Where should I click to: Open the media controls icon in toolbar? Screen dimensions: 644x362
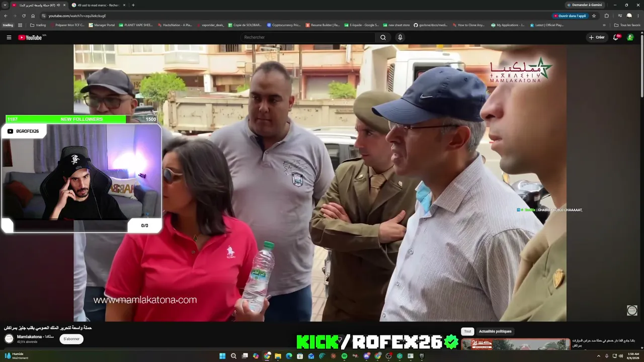[620, 16]
